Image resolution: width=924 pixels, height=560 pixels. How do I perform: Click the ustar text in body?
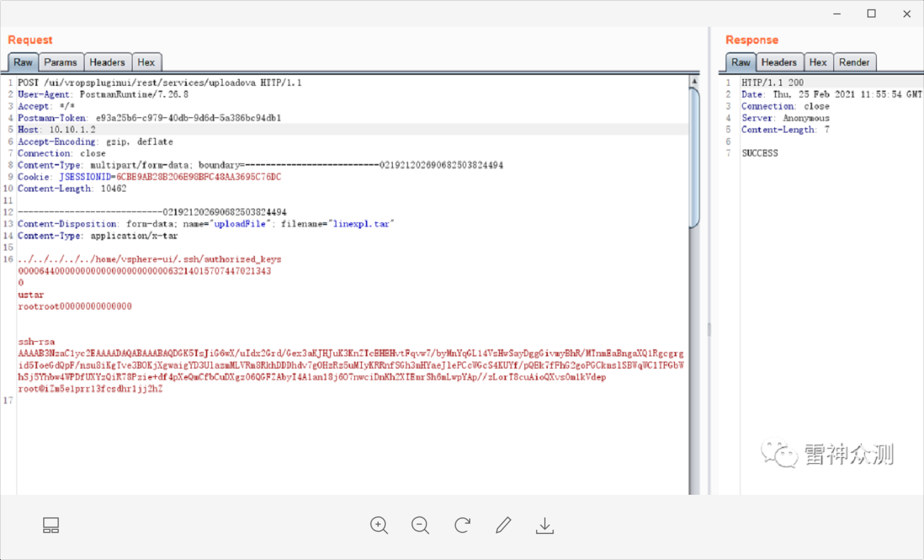click(31, 294)
